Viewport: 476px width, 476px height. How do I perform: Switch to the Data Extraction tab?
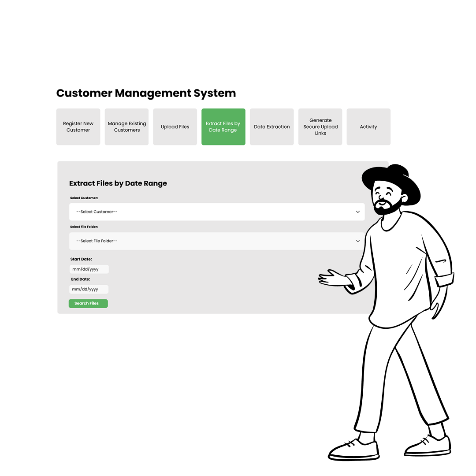(x=271, y=126)
